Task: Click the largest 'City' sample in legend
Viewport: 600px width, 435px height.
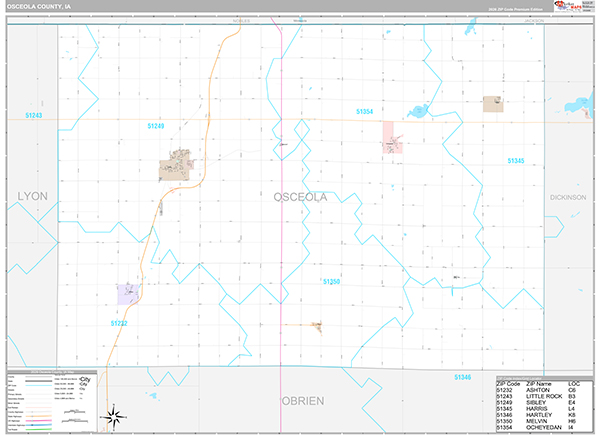Action: pos(85,379)
